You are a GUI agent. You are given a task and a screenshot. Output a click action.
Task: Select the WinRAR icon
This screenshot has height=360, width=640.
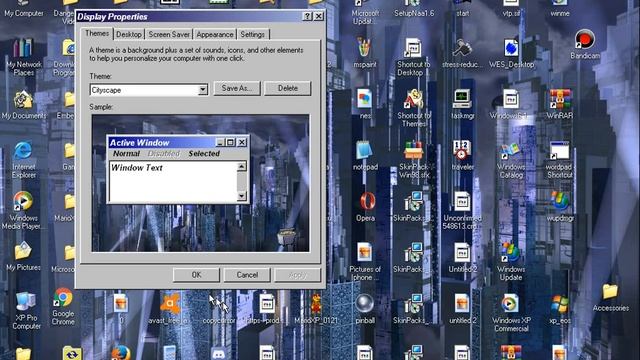(x=559, y=104)
